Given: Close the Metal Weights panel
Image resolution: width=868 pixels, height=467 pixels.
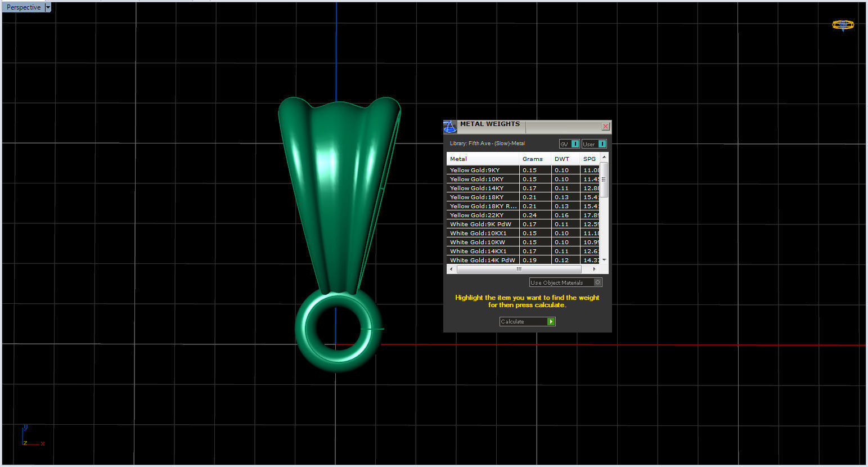Looking at the screenshot, I should click(x=605, y=127).
